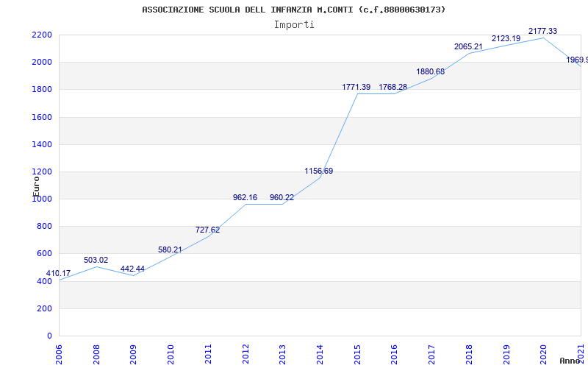
Task: Click y-axis value 1800
Action: [x=42, y=90]
